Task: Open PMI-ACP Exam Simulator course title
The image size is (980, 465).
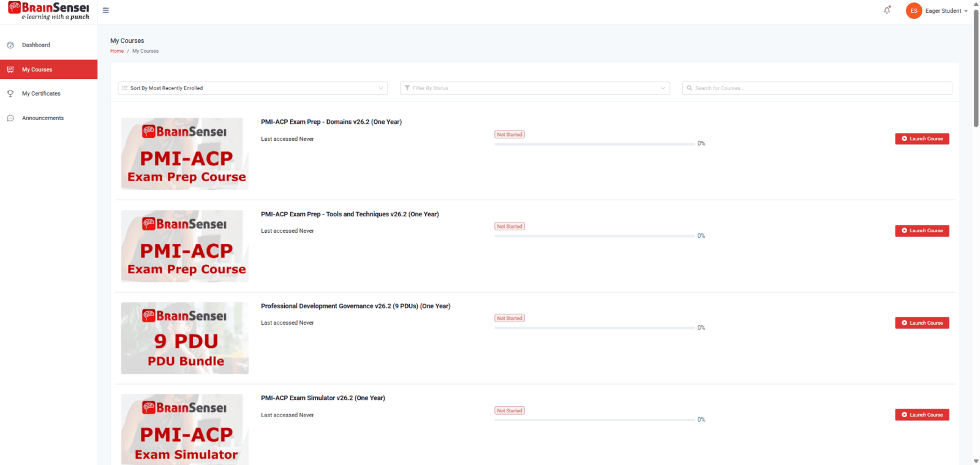Action: [x=323, y=398]
